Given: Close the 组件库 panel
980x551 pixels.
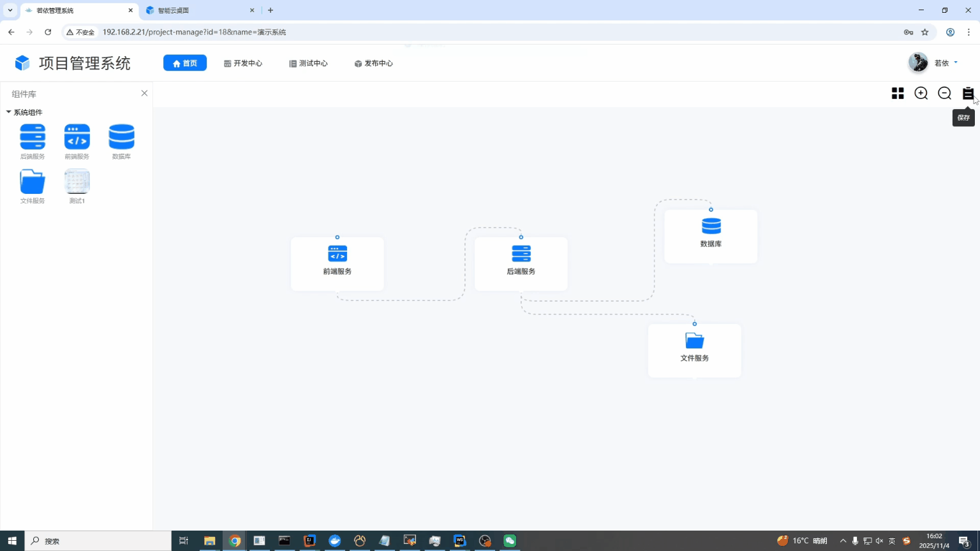Looking at the screenshot, I should [x=144, y=93].
